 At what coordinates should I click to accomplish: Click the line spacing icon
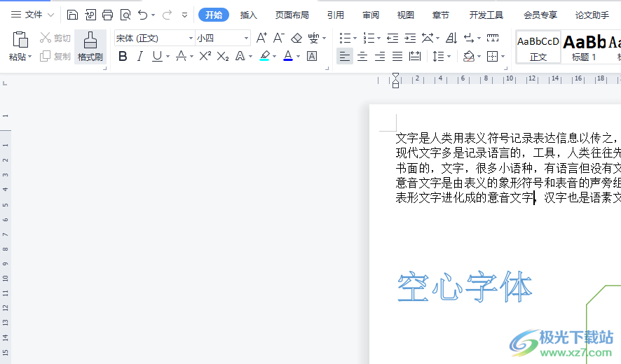pos(438,57)
